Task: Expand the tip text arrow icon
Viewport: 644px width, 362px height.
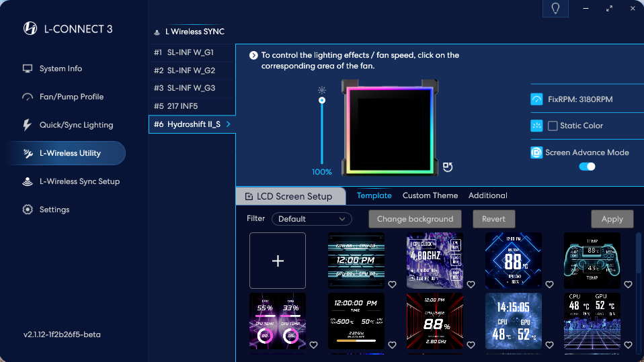Action: point(253,56)
